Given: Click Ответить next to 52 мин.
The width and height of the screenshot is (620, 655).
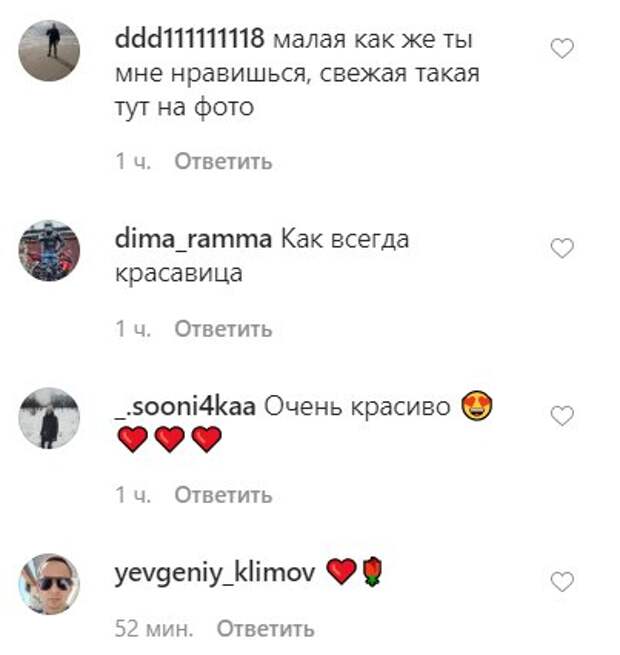Looking at the screenshot, I should tap(265, 628).
